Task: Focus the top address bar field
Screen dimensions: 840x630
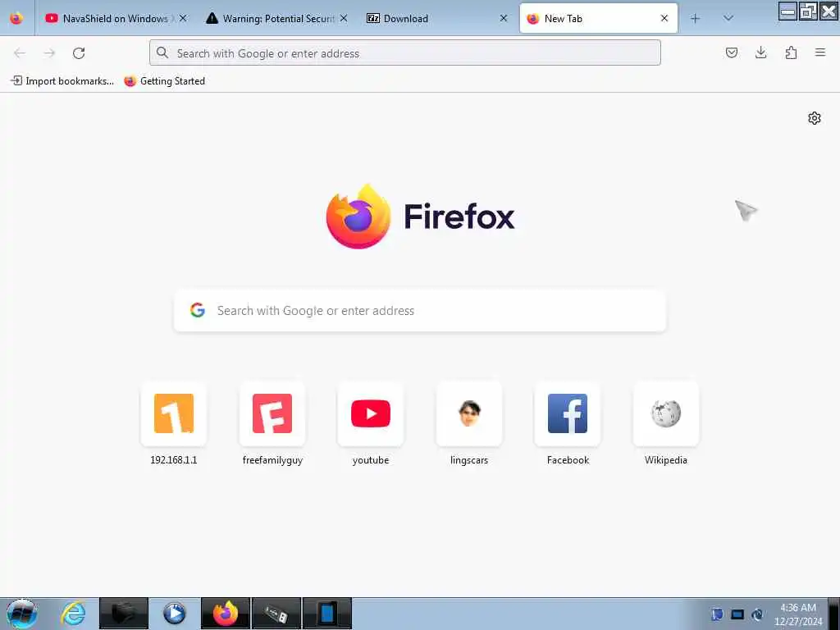Action: [405, 52]
